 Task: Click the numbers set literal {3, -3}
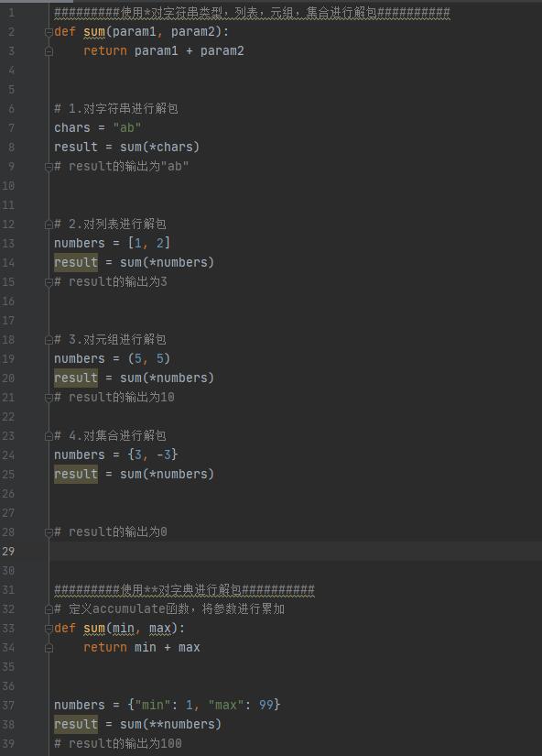pos(153,455)
